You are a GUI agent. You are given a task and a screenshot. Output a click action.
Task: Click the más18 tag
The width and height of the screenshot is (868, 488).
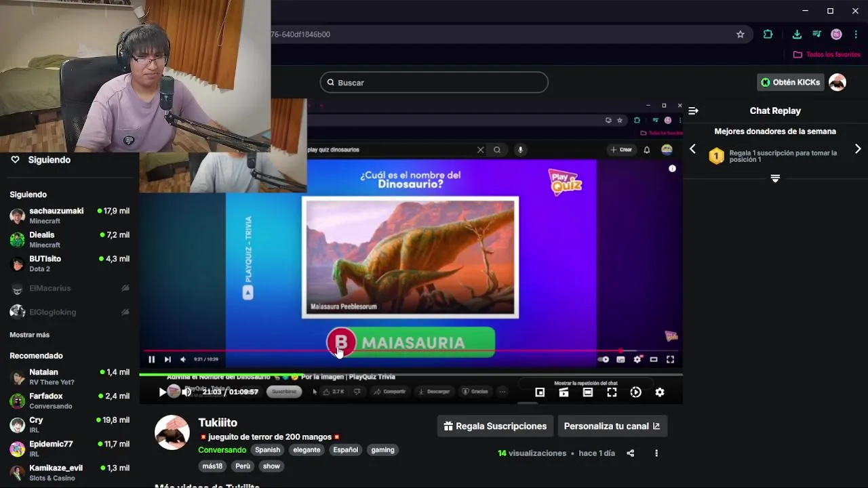[212, 466]
